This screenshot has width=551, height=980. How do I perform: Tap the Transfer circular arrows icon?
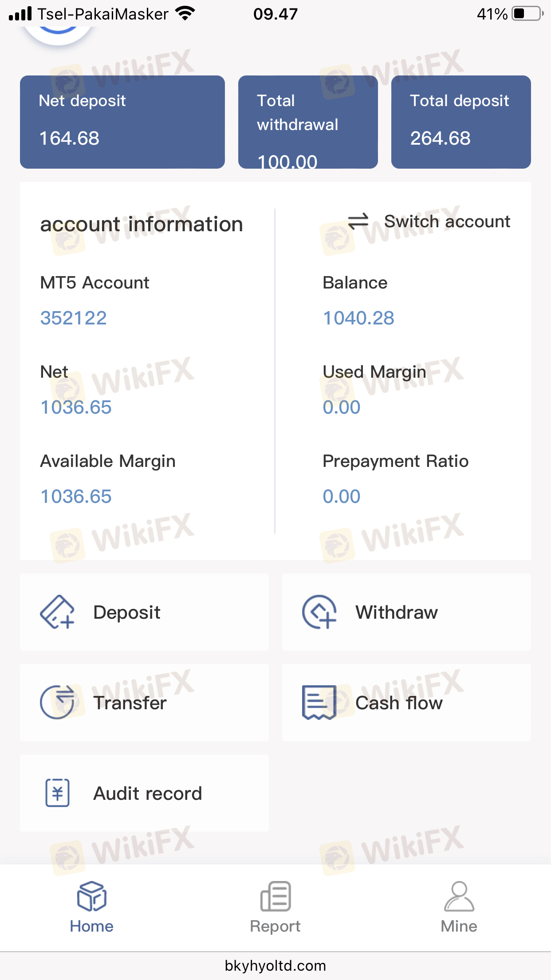[57, 702]
